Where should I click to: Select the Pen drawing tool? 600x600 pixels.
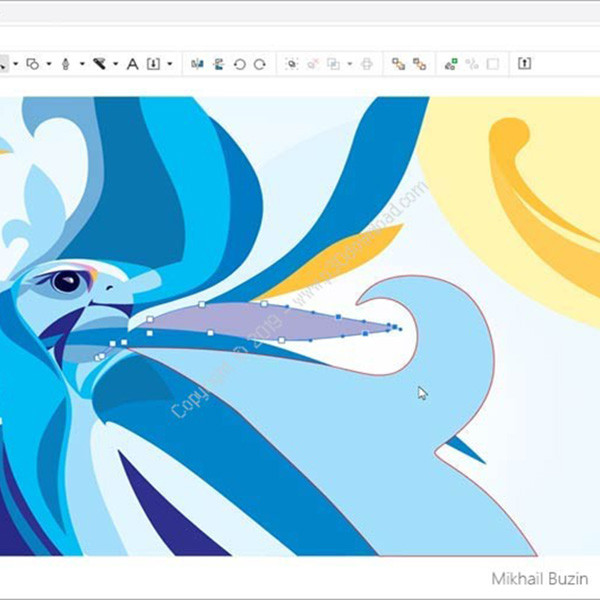pos(66,64)
